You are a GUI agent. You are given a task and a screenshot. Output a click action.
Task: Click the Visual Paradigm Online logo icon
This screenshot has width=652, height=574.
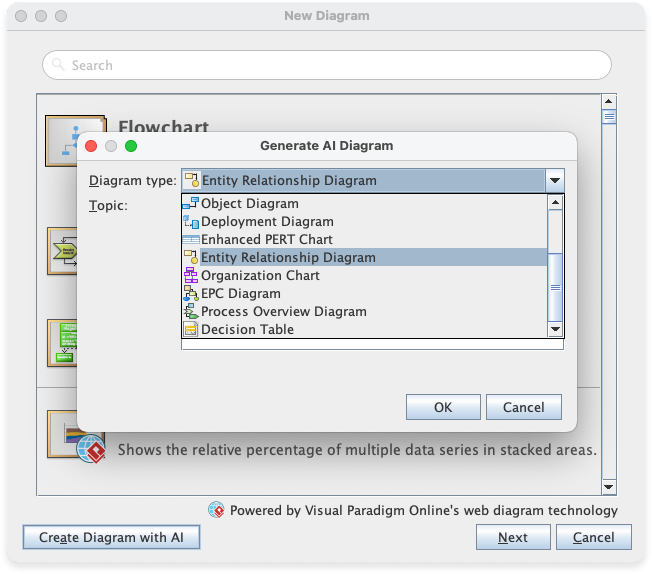[x=216, y=510]
